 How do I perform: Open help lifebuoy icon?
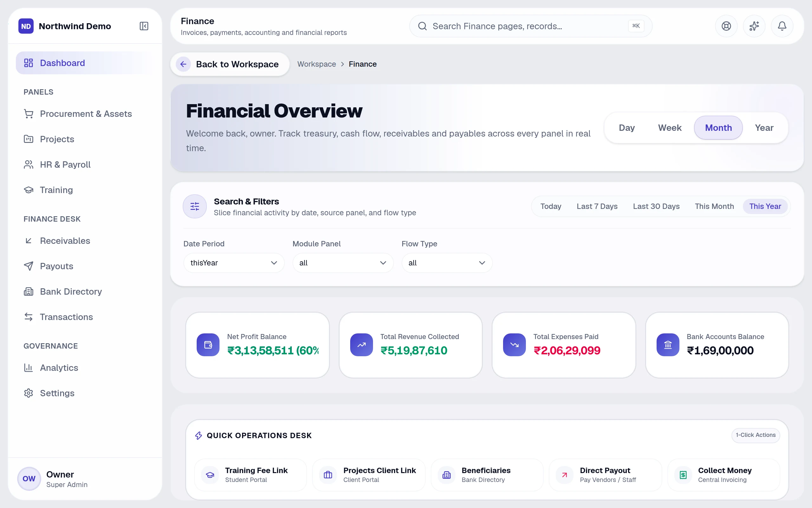click(726, 26)
